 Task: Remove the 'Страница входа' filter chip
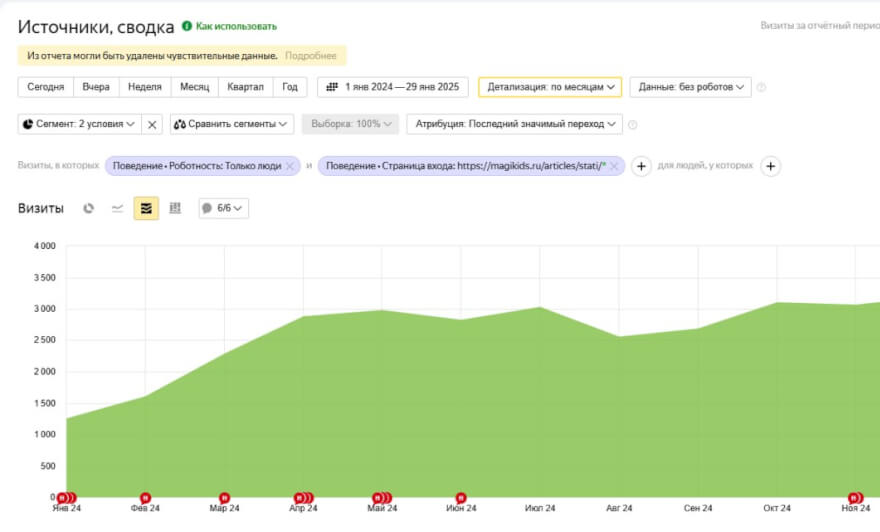[614, 166]
